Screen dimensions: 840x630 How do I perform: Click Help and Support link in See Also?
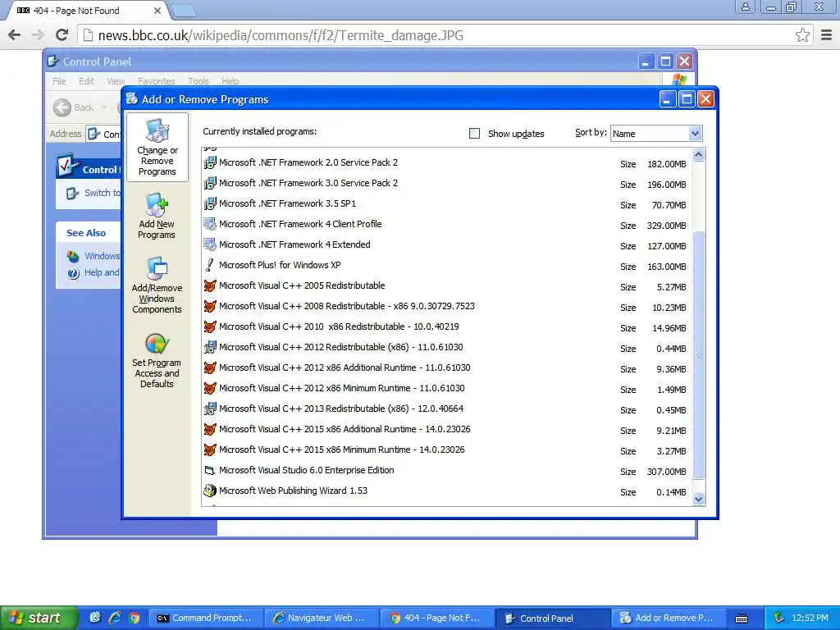pyautogui.click(x=102, y=272)
